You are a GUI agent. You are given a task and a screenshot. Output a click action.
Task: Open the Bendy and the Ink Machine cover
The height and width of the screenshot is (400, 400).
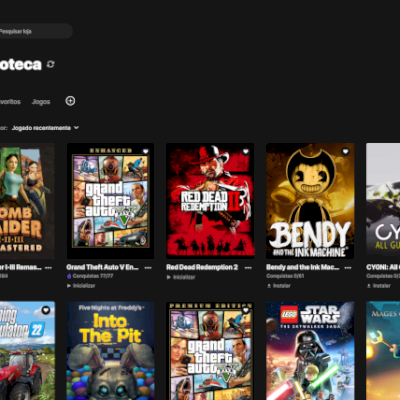[x=310, y=201]
